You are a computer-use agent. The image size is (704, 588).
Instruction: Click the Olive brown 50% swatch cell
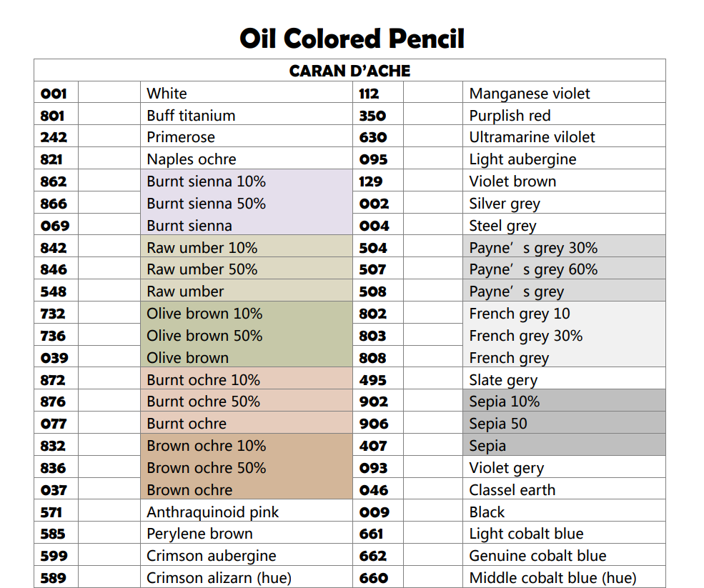[x=247, y=335]
